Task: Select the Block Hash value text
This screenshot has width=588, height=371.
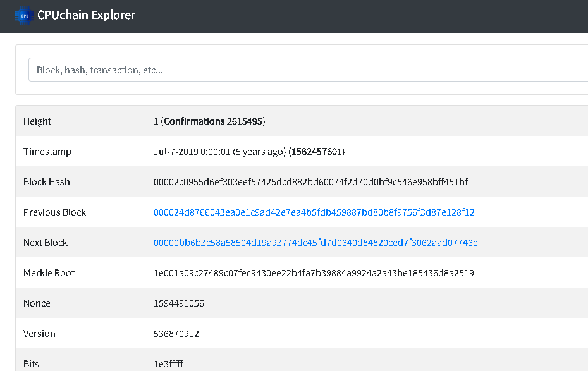Action: tap(310, 182)
